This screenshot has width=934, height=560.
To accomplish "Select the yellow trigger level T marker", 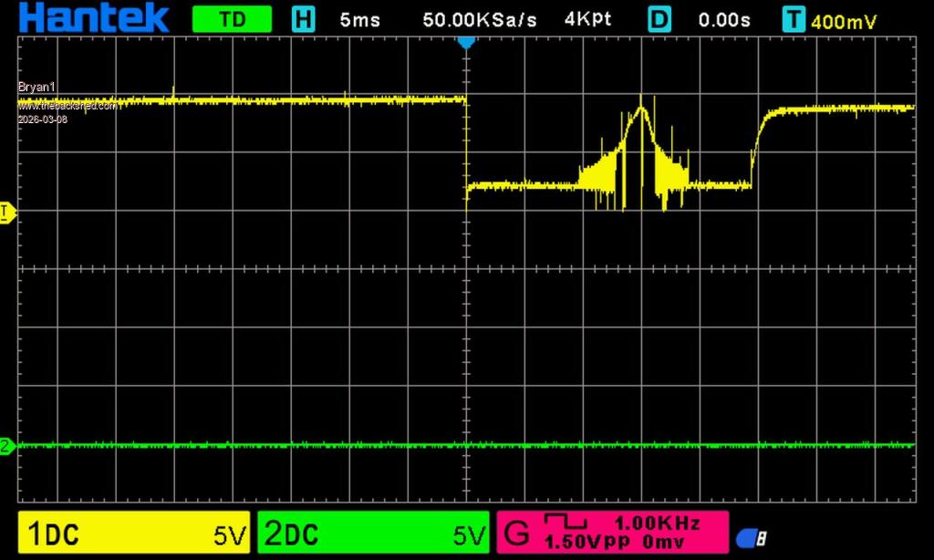I will pos(5,213).
